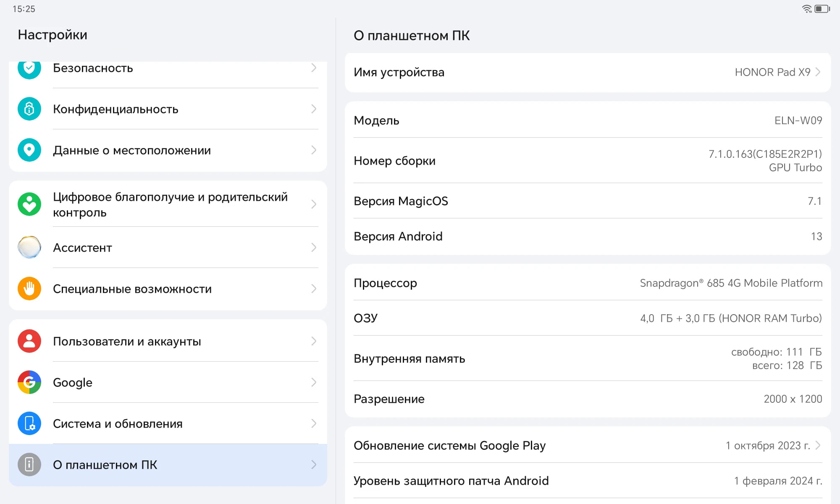Open Пользователи и аккаунты settings

[168, 341]
